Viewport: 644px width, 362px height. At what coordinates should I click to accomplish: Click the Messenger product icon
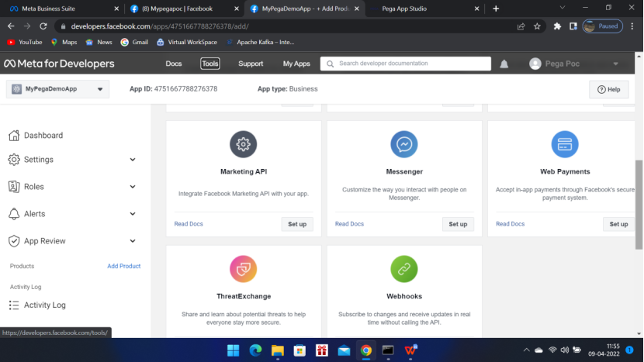(404, 144)
